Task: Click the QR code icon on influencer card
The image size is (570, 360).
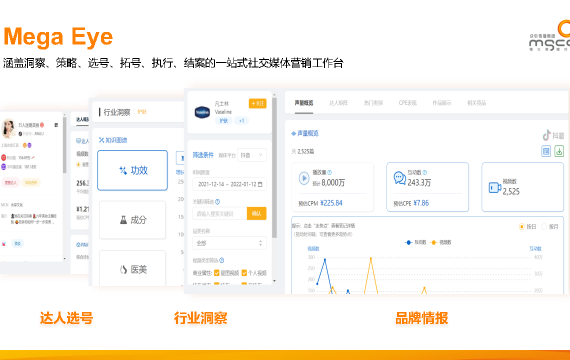Action: click(56, 125)
